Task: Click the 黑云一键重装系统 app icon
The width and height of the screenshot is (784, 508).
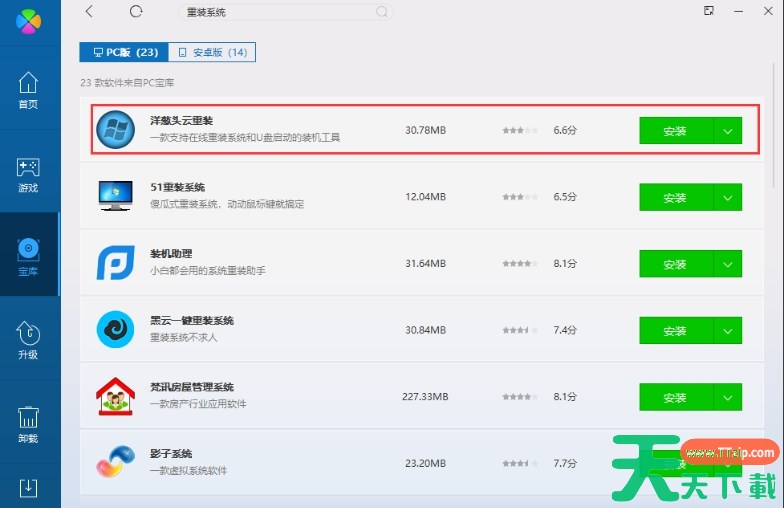Action: click(x=116, y=329)
